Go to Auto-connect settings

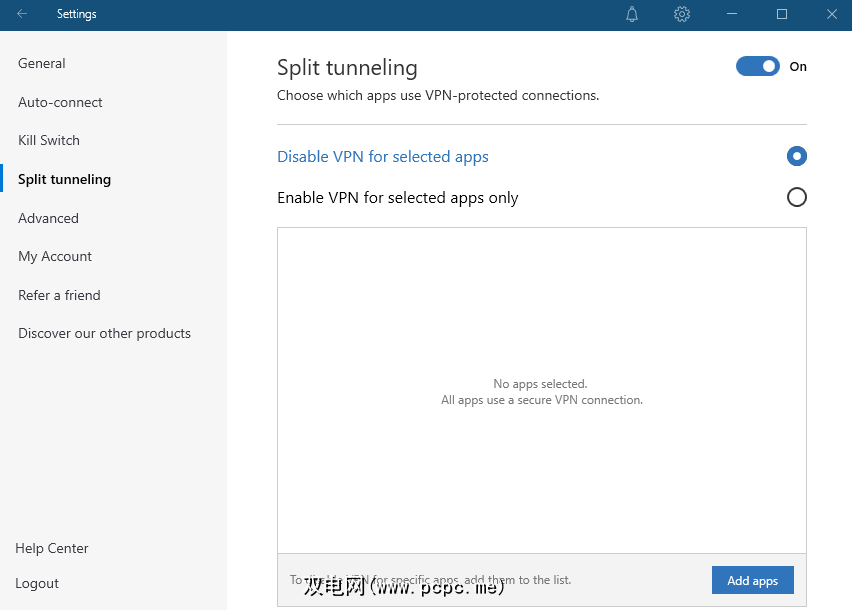click(60, 102)
